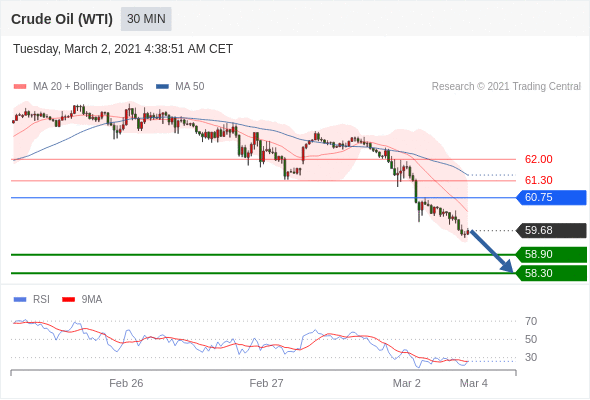The width and height of the screenshot is (590, 400).
Task: Click the Crude Oil (WTI) title
Action: coord(62,19)
